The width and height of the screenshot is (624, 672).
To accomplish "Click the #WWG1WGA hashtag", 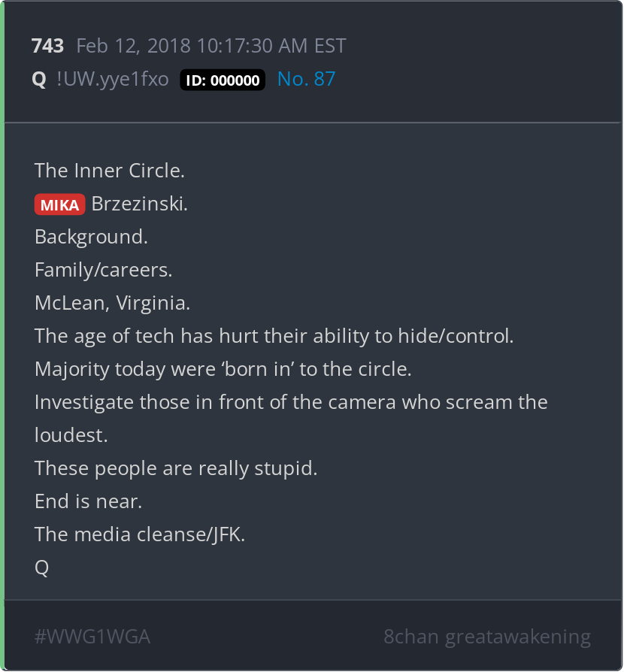I will point(92,637).
